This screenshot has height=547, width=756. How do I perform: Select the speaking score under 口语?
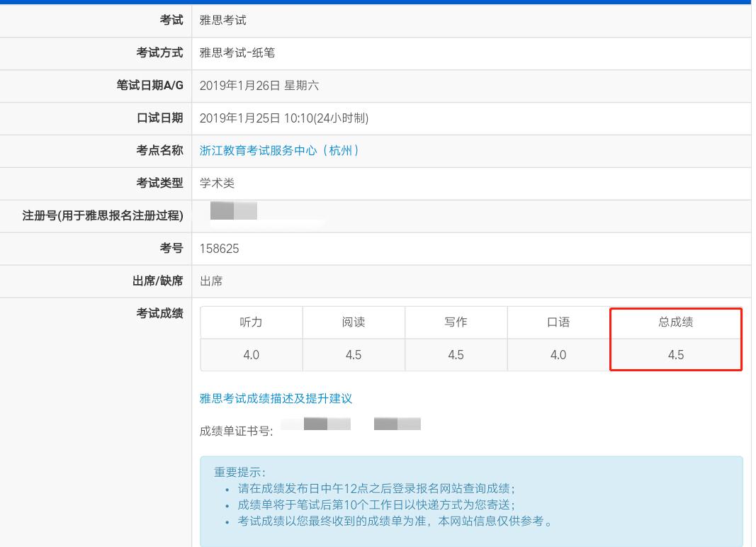pos(558,355)
